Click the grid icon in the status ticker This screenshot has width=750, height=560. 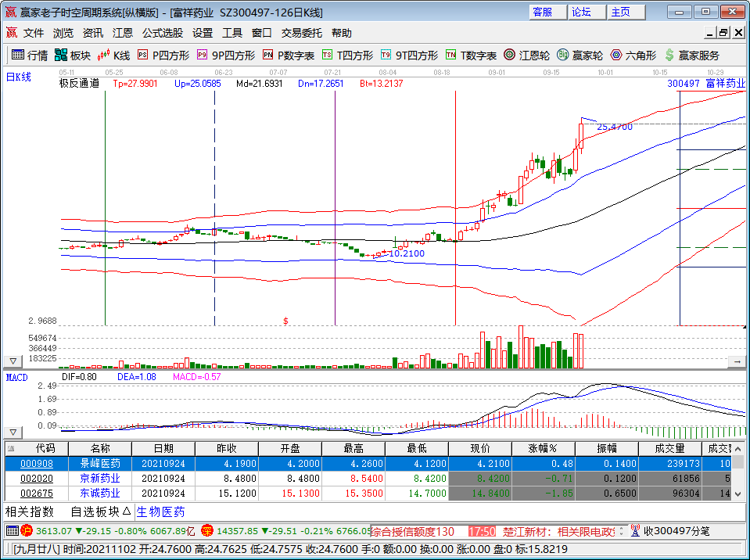click(x=12, y=531)
